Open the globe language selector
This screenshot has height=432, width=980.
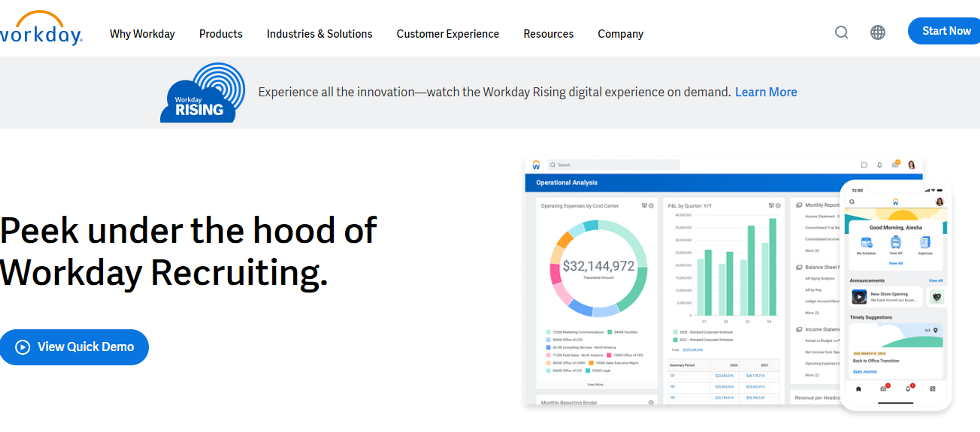coord(877,33)
